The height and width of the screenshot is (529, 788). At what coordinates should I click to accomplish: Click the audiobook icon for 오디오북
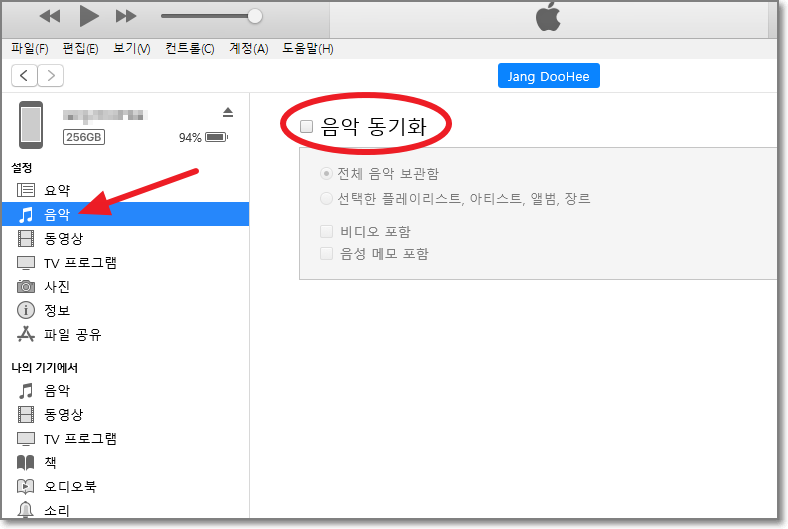pyautogui.click(x=26, y=486)
